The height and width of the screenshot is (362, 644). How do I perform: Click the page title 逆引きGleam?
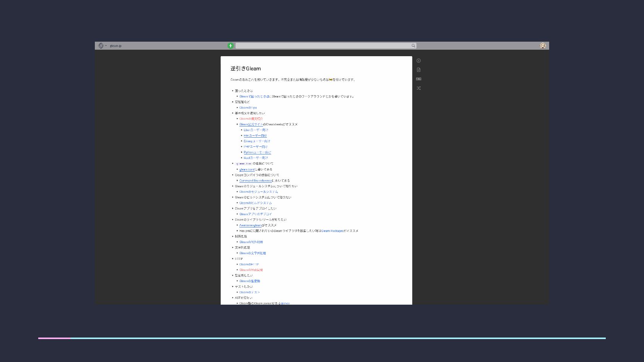coord(246,69)
